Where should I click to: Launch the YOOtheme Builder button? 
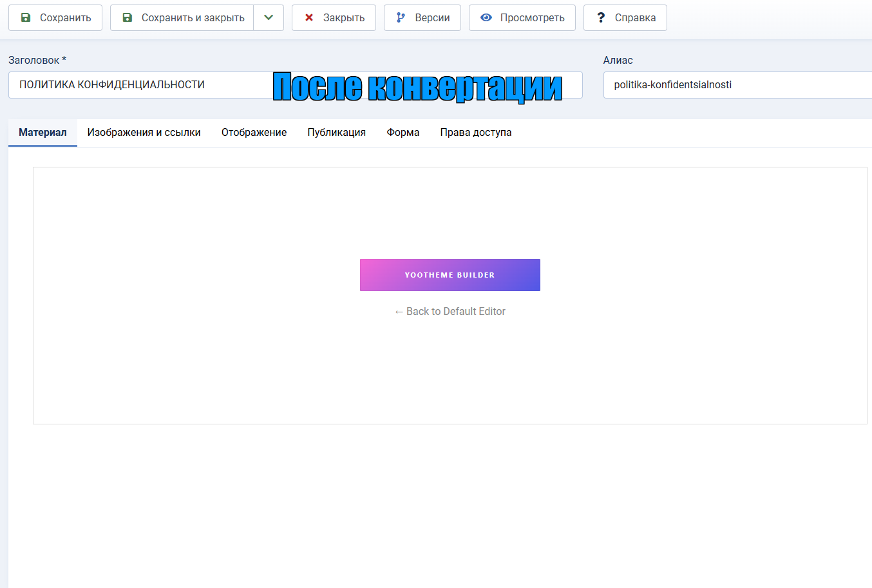pyautogui.click(x=450, y=275)
